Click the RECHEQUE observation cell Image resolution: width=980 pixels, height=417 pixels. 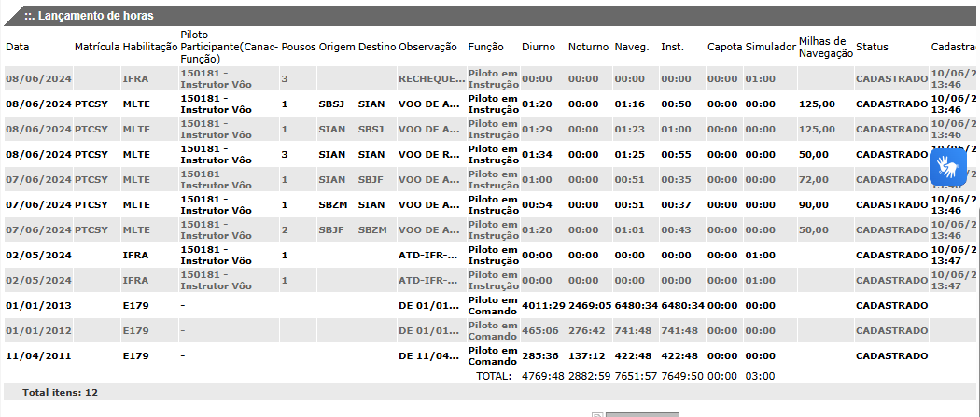pos(430,79)
